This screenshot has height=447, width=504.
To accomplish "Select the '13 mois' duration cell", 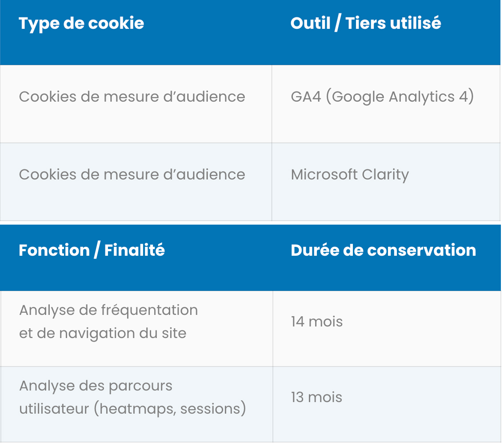I will click(x=387, y=405).
